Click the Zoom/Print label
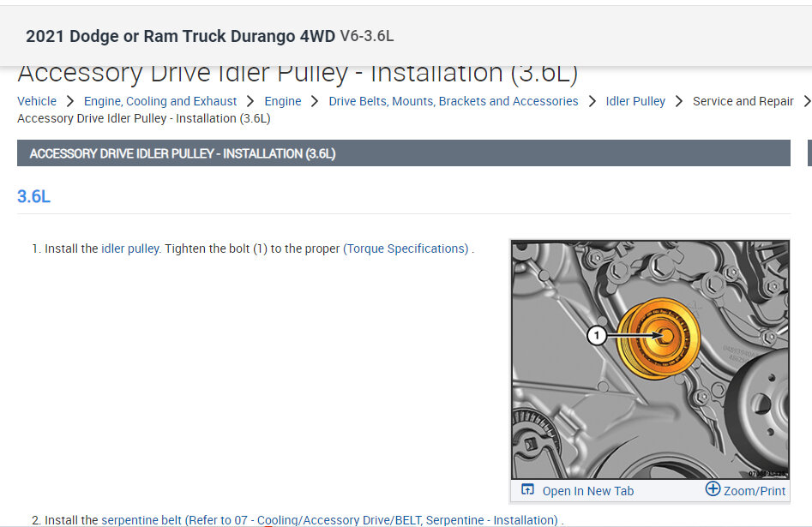 coord(755,491)
